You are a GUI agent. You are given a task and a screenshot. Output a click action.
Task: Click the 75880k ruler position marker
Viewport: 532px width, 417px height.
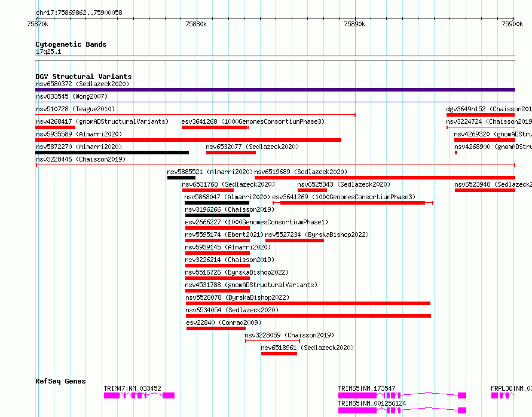coord(196,24)
